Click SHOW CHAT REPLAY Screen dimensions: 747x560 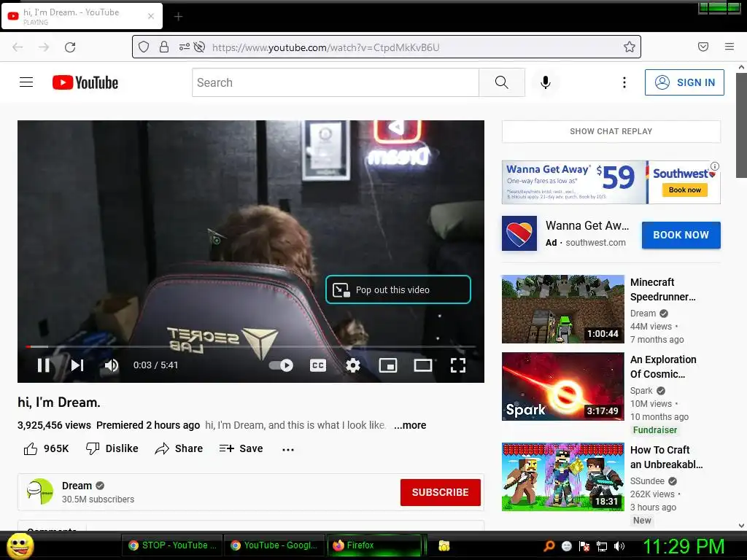[x=611, y=131]
